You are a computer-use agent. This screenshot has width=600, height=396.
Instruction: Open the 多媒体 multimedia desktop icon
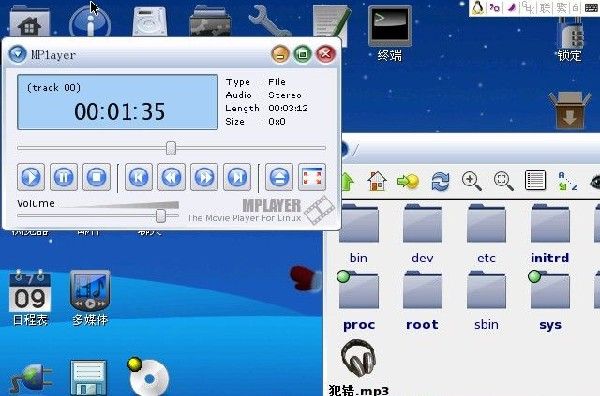[90, 298]
